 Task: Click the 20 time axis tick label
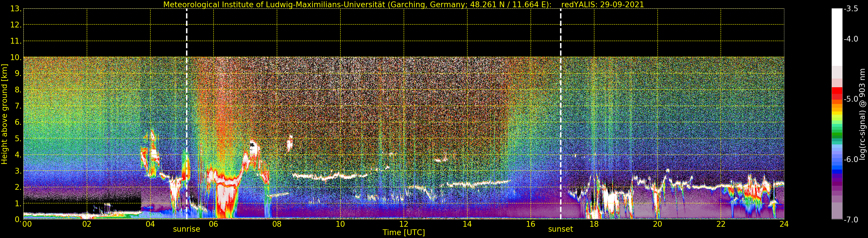[x=657, y=224]
